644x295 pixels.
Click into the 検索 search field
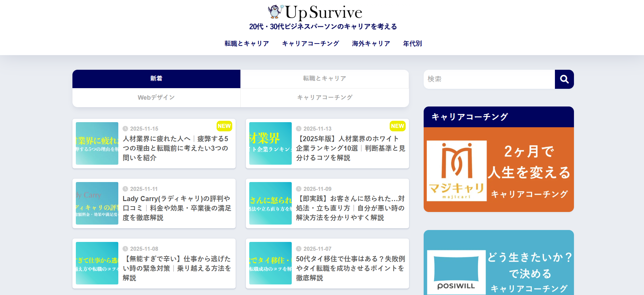(x=489, y=79)
